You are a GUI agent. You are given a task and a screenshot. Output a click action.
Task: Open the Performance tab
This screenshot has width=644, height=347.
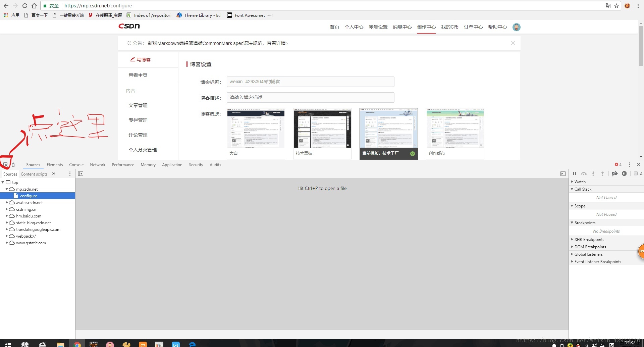[x=123, y=165]
